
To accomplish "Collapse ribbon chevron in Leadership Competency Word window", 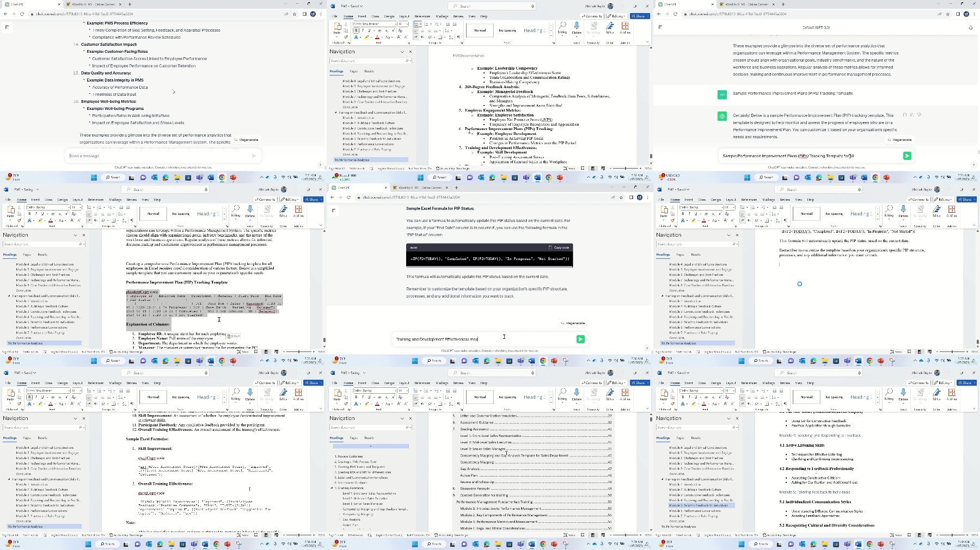I will pyautogui.click(x=647, y=42).
